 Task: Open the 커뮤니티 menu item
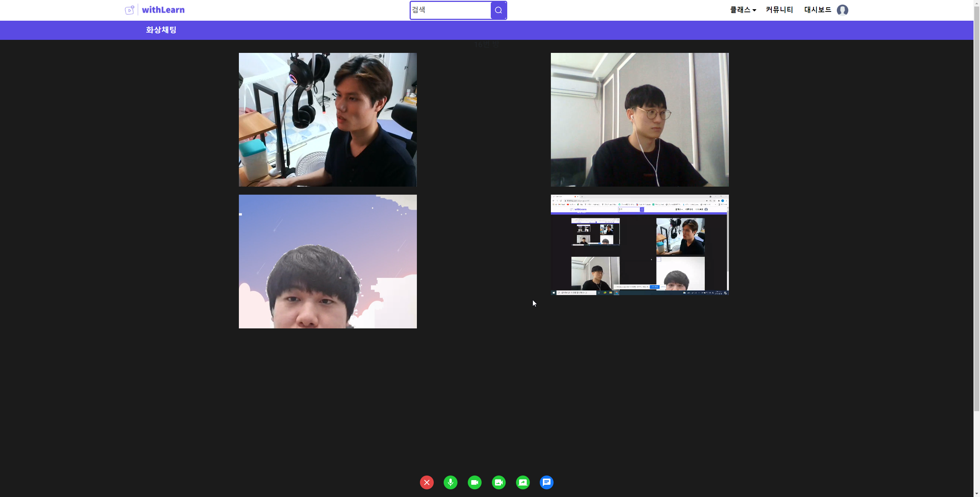coord(779,10)
